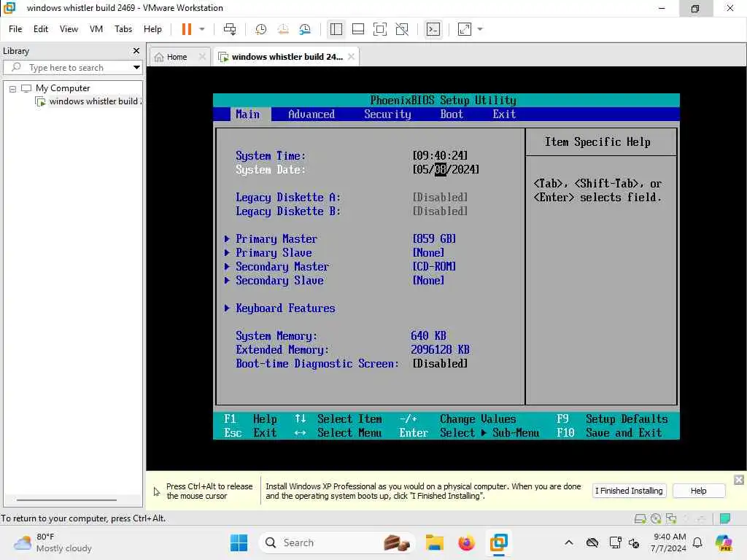
Task: Collapse the My Computer tree node
Action: tap(13, 88)
